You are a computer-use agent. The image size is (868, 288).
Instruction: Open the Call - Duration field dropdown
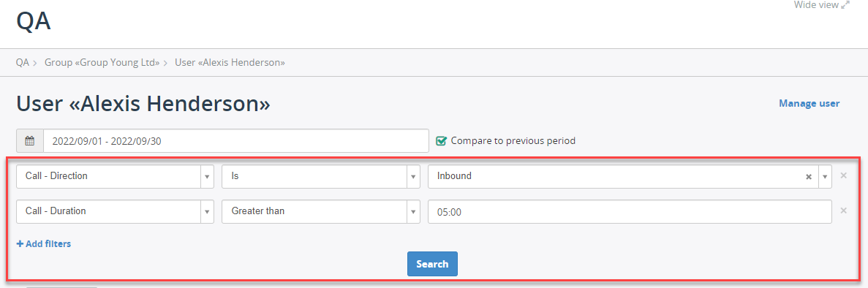115,211
